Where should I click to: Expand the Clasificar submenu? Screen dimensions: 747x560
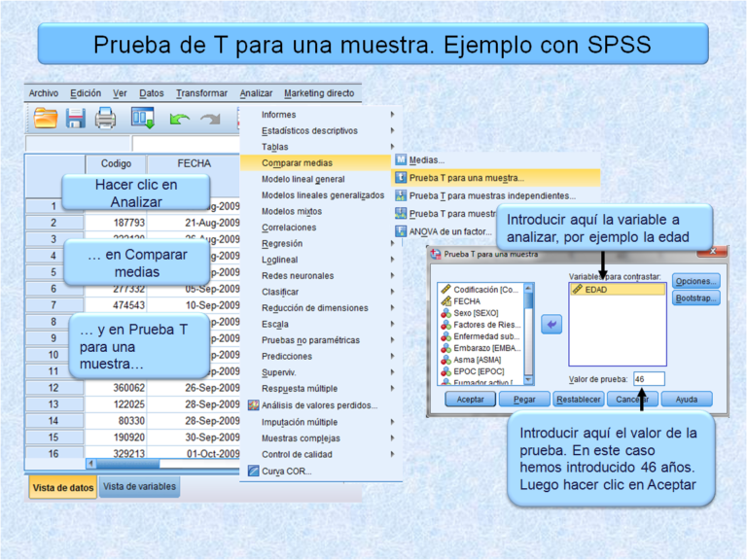(392, 292)
